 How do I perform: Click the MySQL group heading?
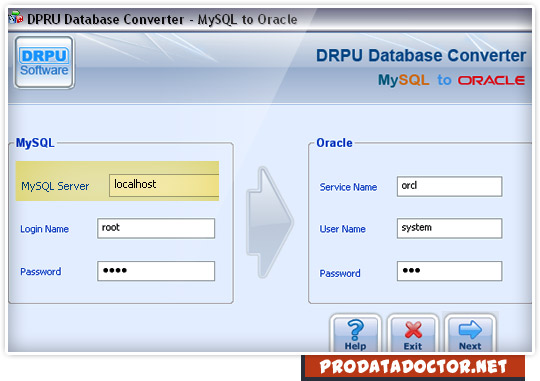(35, 143)
